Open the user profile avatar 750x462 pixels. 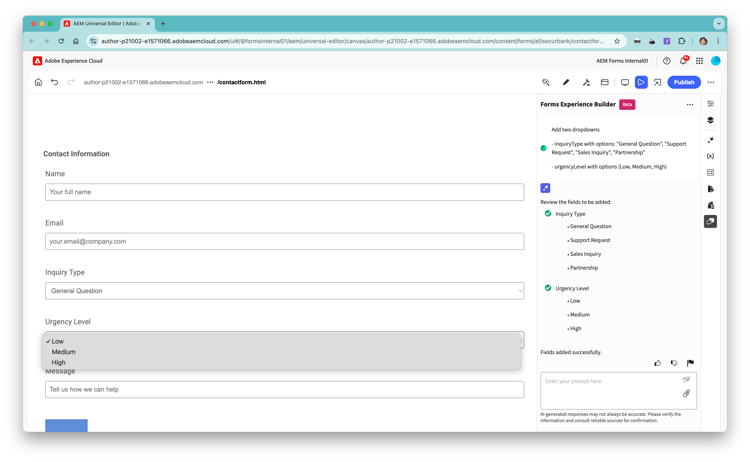click(x=716, y=61)
